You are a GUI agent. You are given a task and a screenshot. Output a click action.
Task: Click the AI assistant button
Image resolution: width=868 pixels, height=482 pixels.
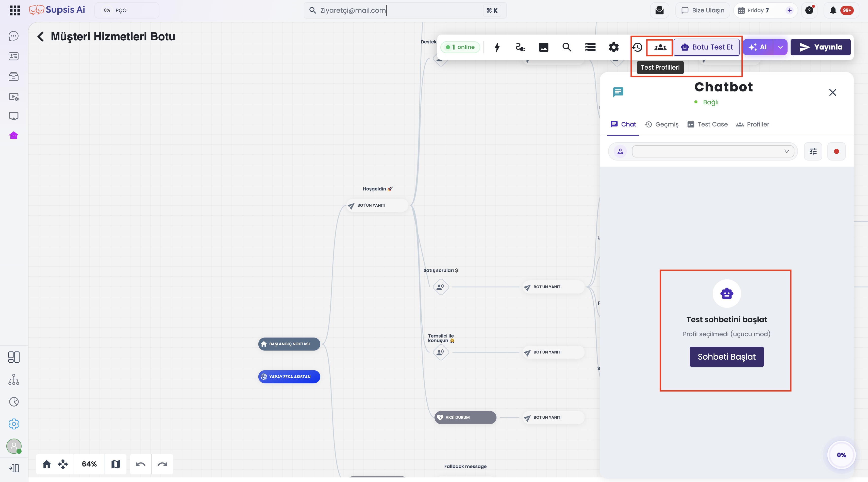pos(758,47)
